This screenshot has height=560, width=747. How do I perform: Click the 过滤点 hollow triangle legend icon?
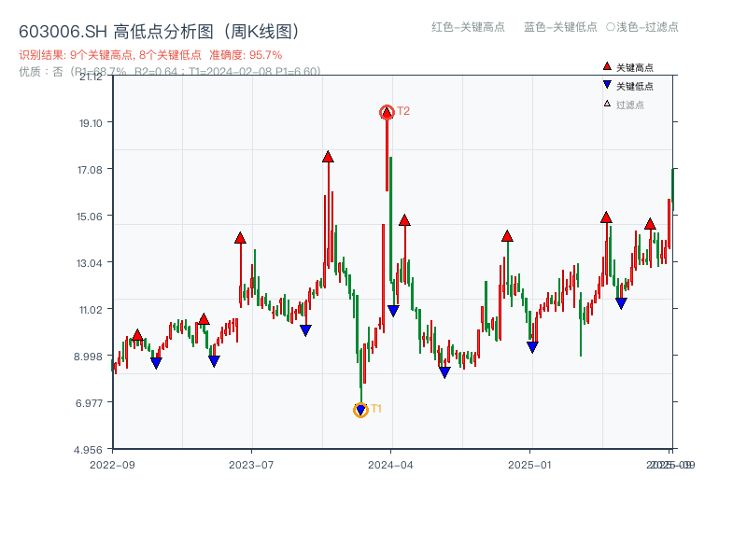(605, 102)
